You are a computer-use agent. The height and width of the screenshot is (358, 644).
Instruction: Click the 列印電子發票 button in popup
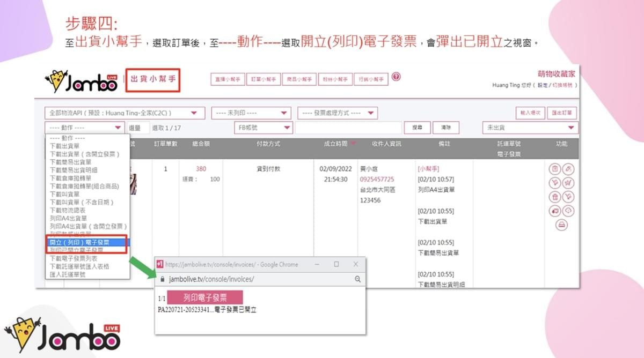pos(205,297)
